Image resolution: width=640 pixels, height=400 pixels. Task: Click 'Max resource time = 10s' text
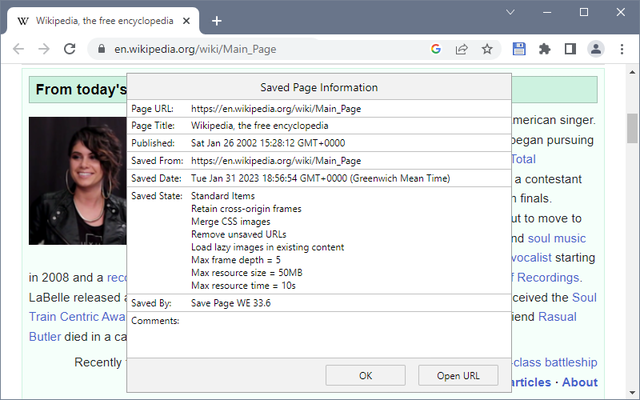pos(243,286)
